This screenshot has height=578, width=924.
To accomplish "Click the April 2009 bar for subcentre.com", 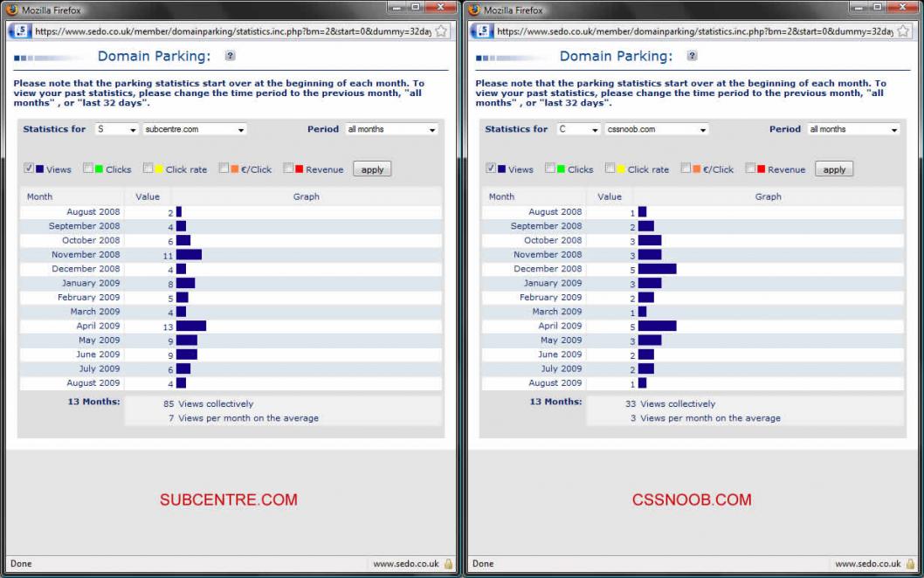I will click(191, 326).
